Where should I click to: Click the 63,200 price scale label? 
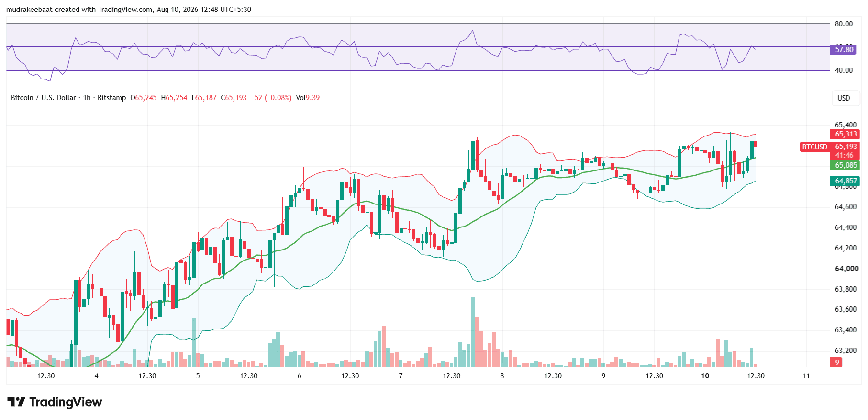(x=846, y=351)
